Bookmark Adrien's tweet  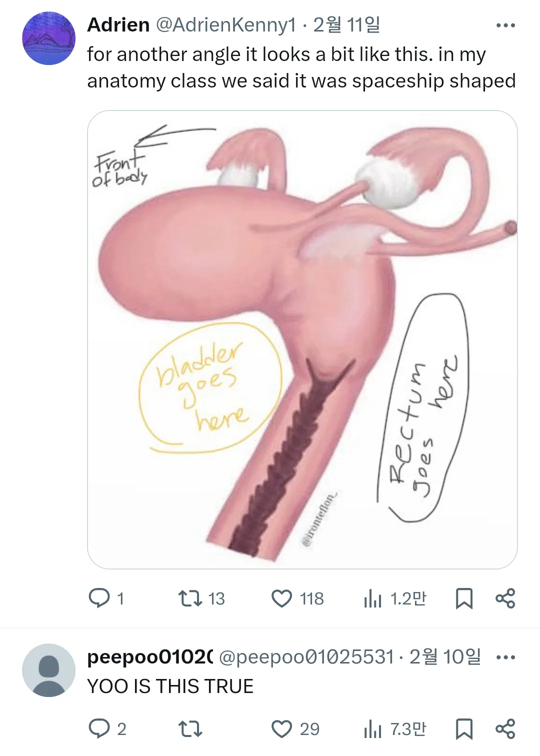coord(464,598)
